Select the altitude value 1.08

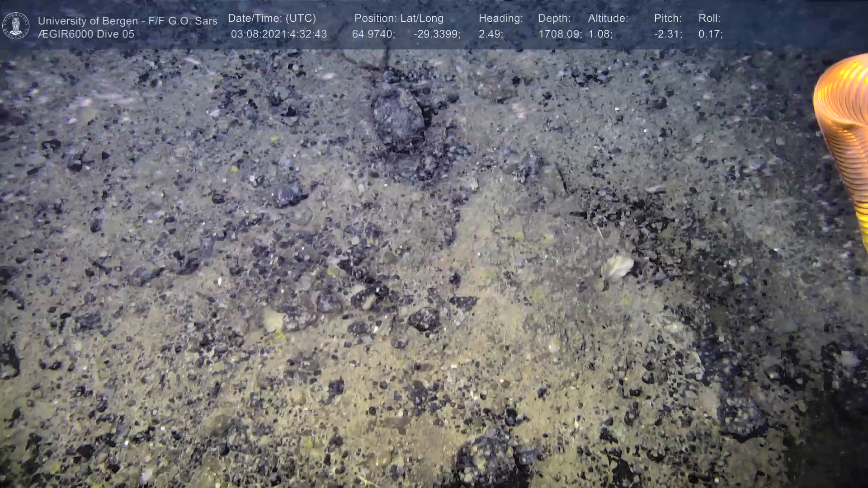pyautogui.click(x=600, y=34)
